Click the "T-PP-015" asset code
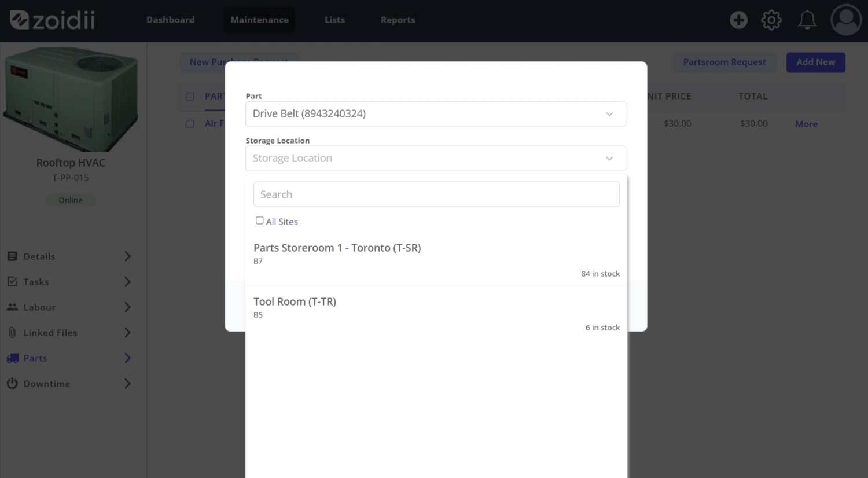This screenshot has height=478, width=868. (71, 178)
